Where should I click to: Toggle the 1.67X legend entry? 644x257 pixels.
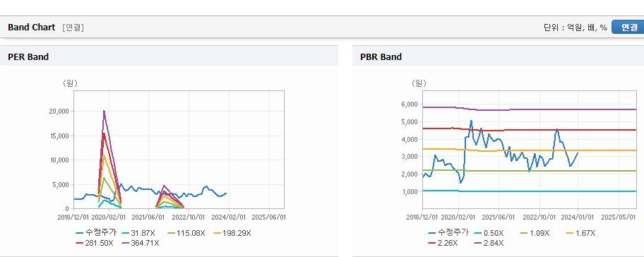click(580, 233)
